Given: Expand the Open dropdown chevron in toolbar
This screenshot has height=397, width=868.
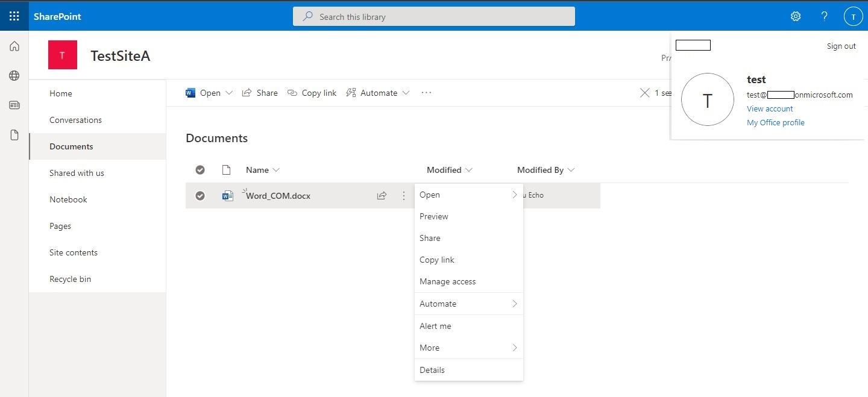Looking at the screenshot, I should (229, 93).
